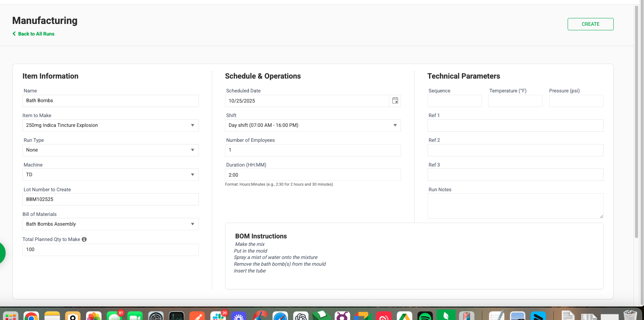Open Slack from the dock

[218, 317]
